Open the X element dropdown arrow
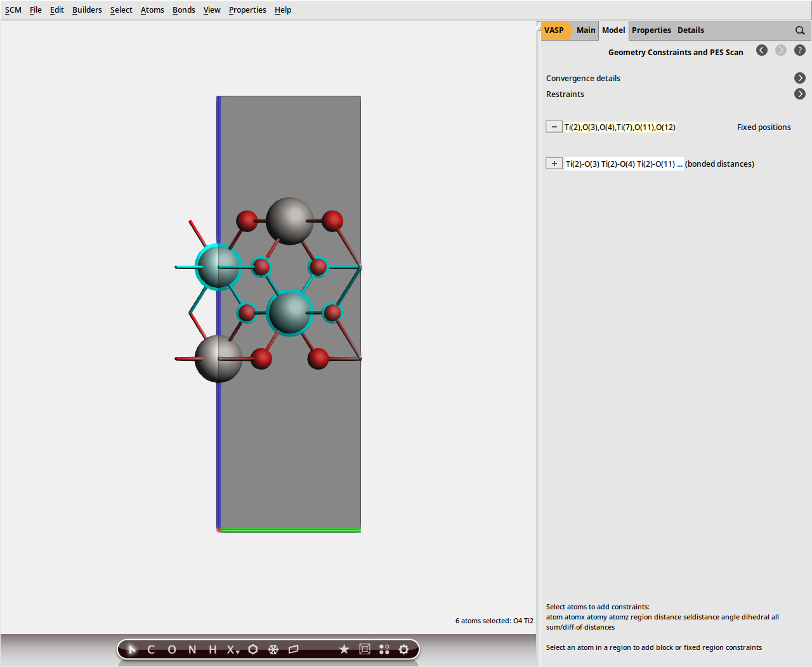The height and width of the screenshot is (667, 812). click(x=238, y=652)
